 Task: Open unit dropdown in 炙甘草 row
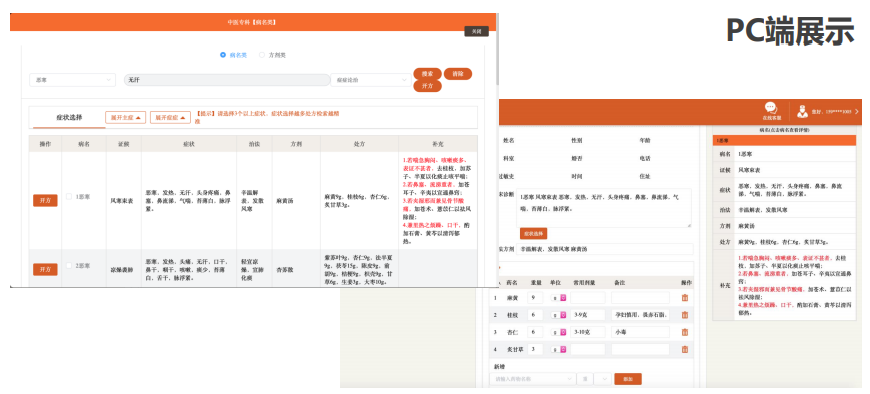(x=559, y=349)
